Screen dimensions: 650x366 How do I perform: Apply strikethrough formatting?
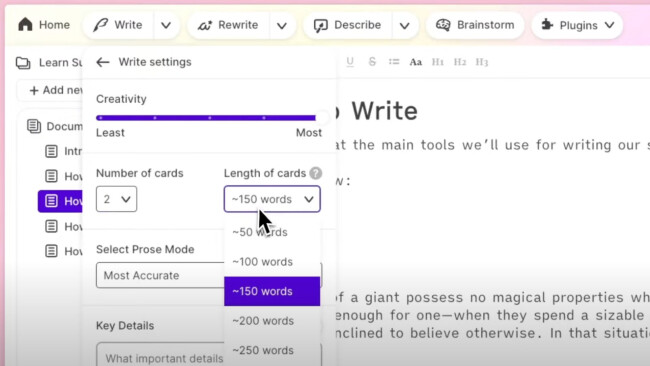point(372,62)
